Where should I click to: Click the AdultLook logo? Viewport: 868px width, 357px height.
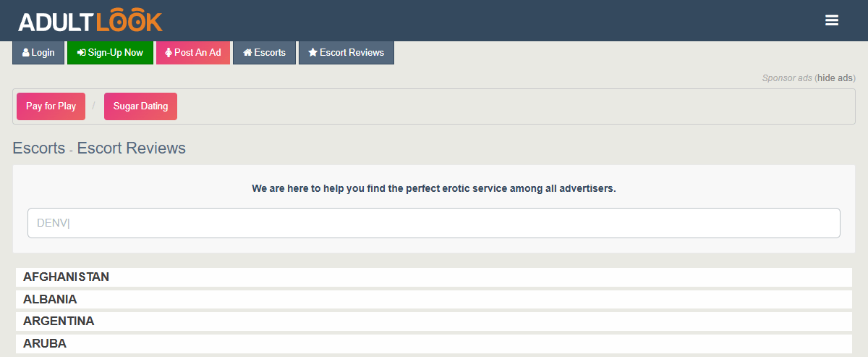90,21
